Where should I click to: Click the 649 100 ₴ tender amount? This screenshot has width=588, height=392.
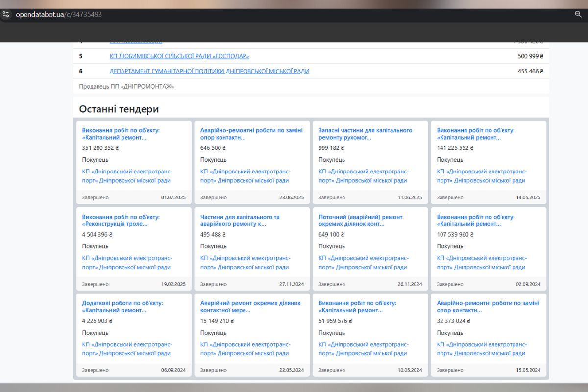tap(331, 235)
